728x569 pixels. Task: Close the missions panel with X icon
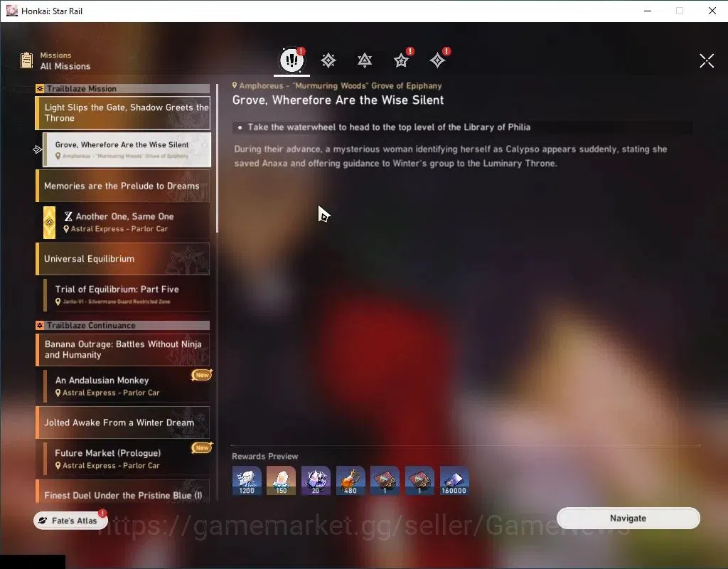707,60
